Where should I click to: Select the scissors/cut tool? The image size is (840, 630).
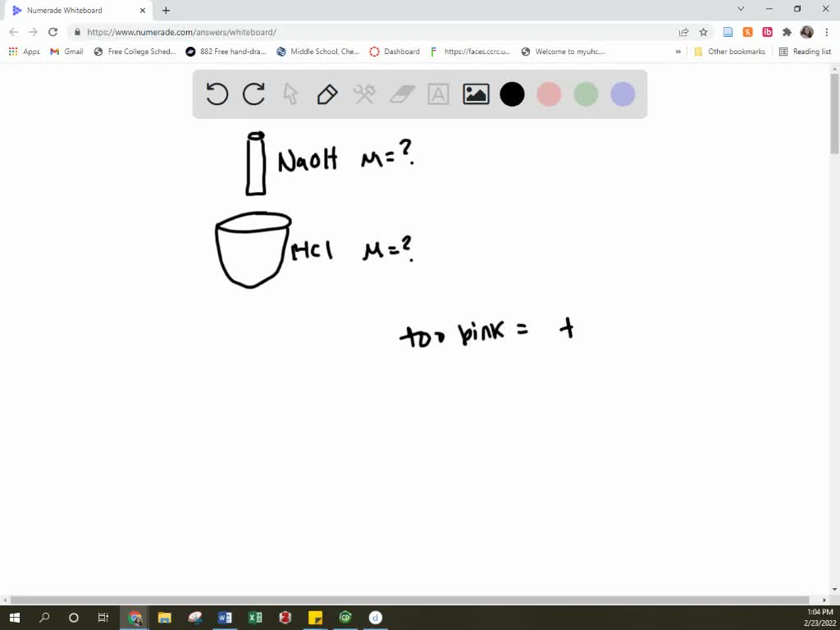pyautogui.click(x=363, y=94)
